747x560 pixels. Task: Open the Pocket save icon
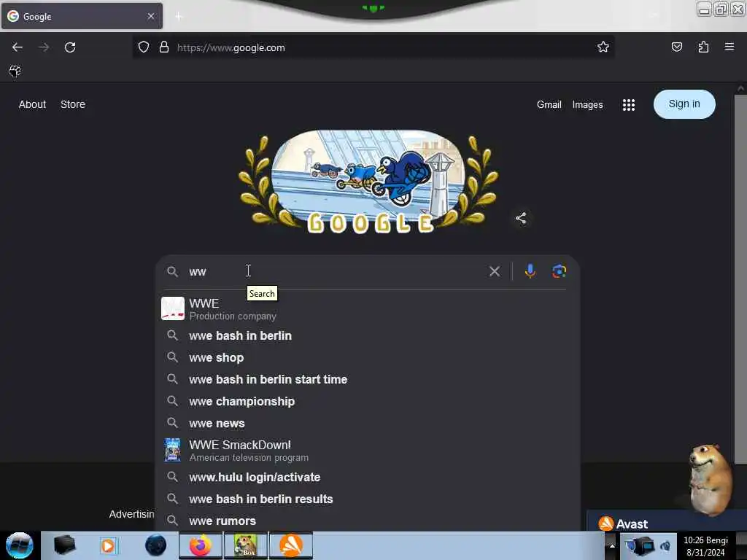[x=676, y=47]
